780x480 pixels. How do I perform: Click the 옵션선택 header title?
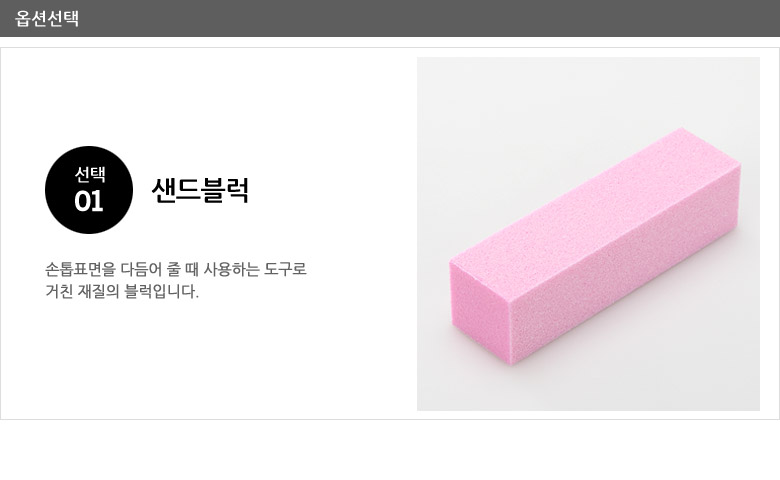pos(47,18)
